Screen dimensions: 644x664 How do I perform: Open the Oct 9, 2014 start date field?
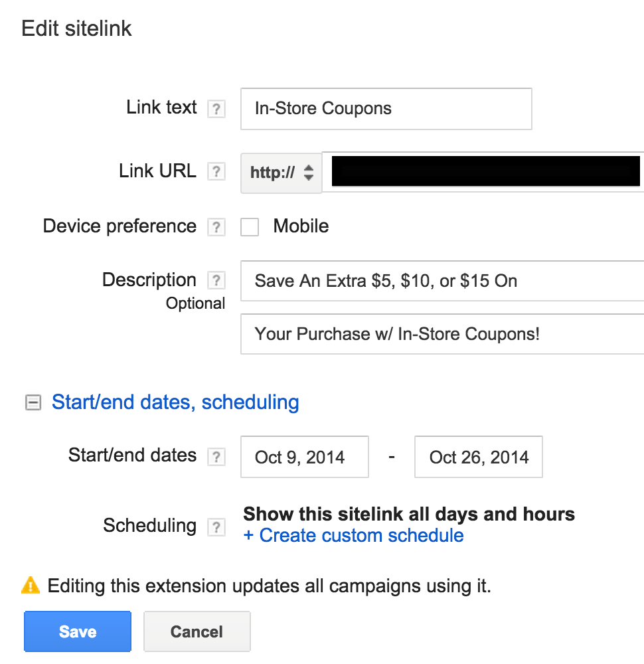click(304, 457)
